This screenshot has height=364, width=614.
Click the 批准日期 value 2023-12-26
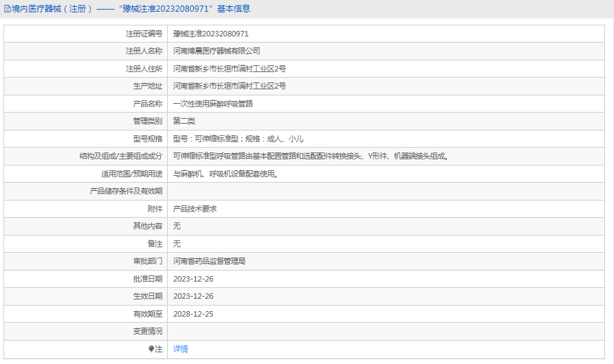(x=193, y=279)
